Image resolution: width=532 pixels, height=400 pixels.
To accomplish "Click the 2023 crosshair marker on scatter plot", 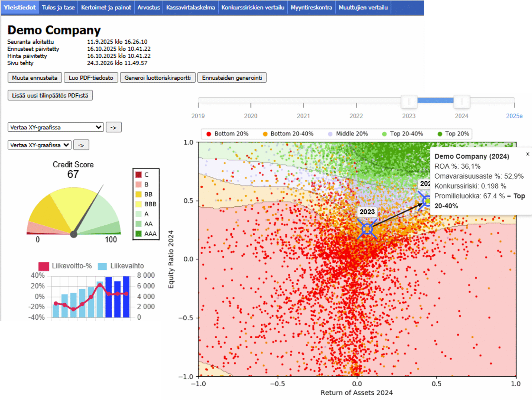I will tap(367, 229).
